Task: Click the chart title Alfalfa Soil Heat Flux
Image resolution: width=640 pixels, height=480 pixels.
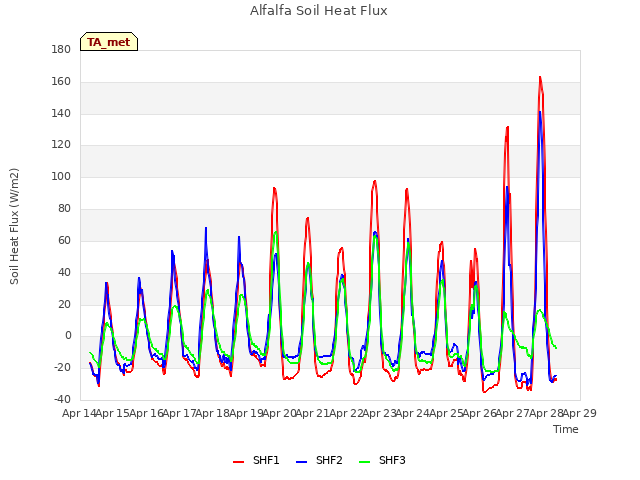Action: coord(319,11)
